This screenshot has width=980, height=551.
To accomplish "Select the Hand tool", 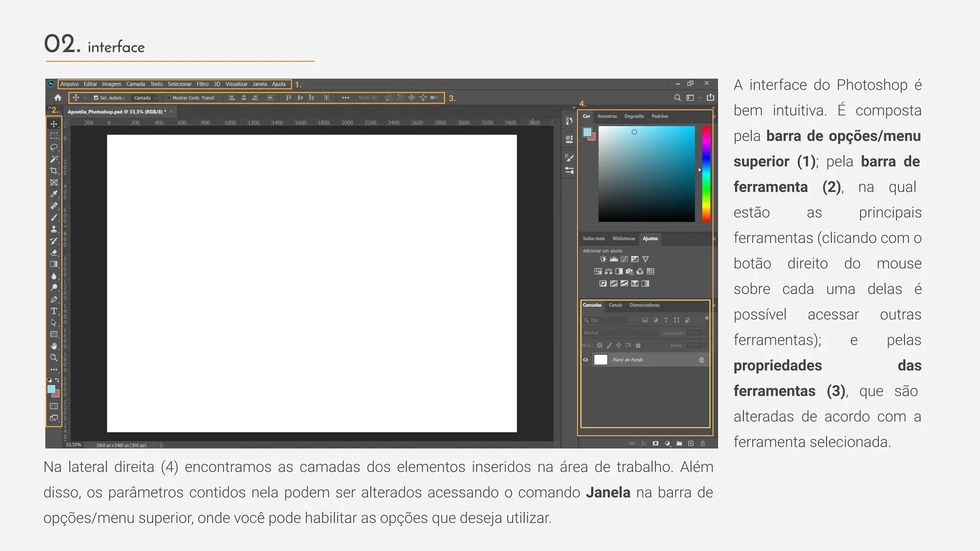I will coord(54,346).
